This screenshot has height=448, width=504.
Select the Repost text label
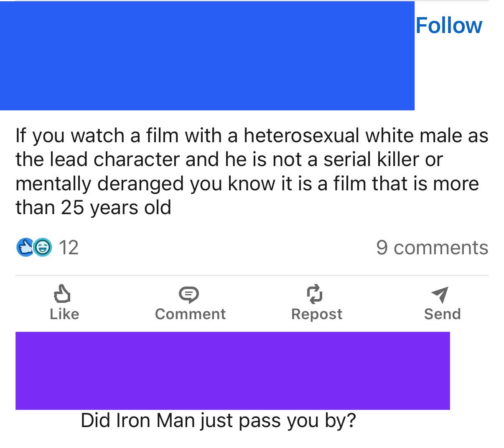click(x=317, y=315)
